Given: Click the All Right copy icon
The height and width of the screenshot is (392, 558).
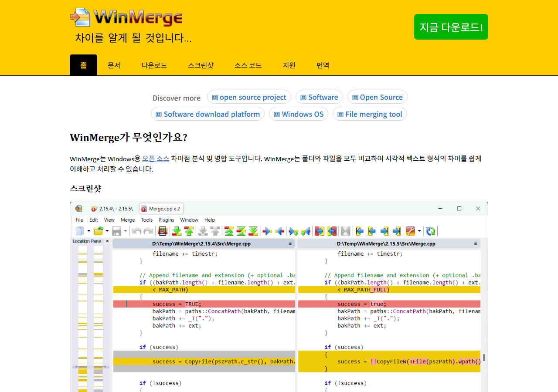Looking at the screenshot, I should [x=319, y=231].
